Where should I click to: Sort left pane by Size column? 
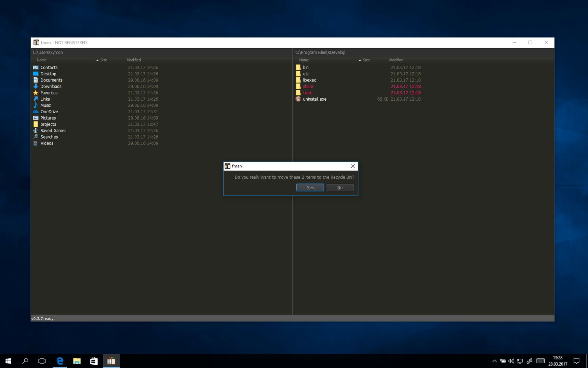(x=104, y=60)
